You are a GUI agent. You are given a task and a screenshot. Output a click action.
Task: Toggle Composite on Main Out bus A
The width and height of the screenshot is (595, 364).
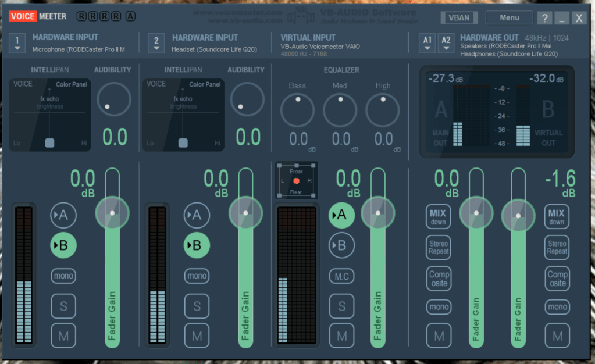(x=439, y=279)
